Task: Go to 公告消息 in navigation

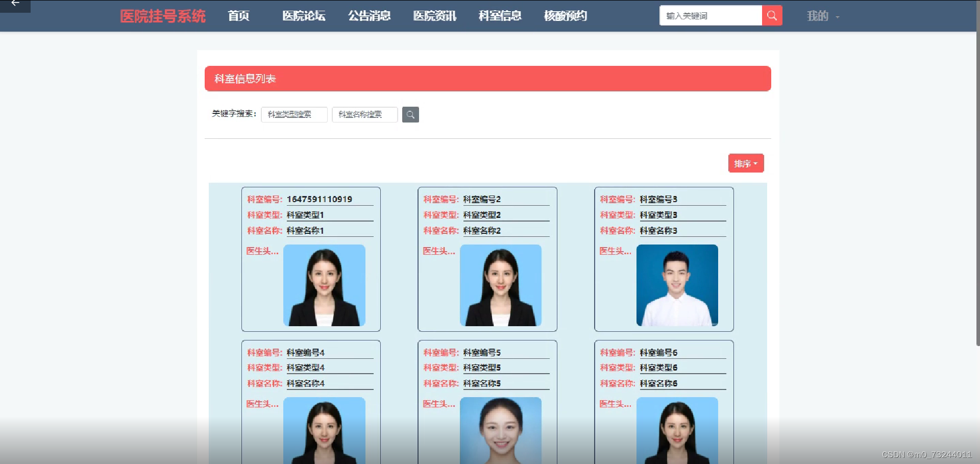Action: [369, 16]
